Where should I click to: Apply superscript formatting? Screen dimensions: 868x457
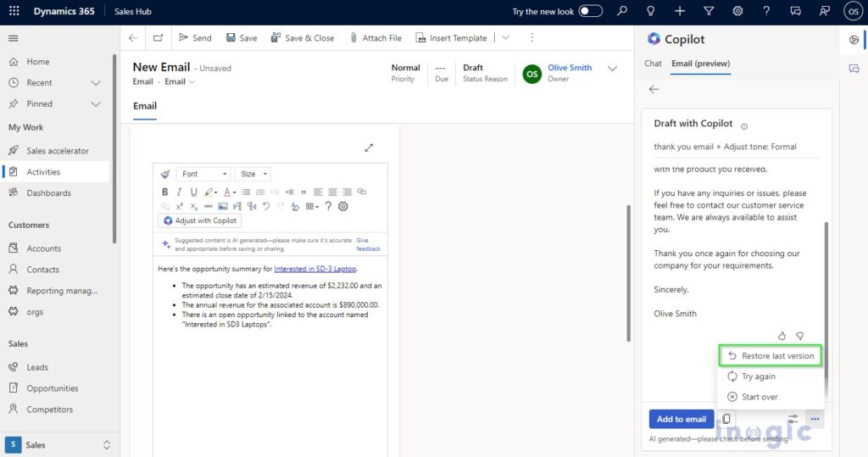click(180, 207)
